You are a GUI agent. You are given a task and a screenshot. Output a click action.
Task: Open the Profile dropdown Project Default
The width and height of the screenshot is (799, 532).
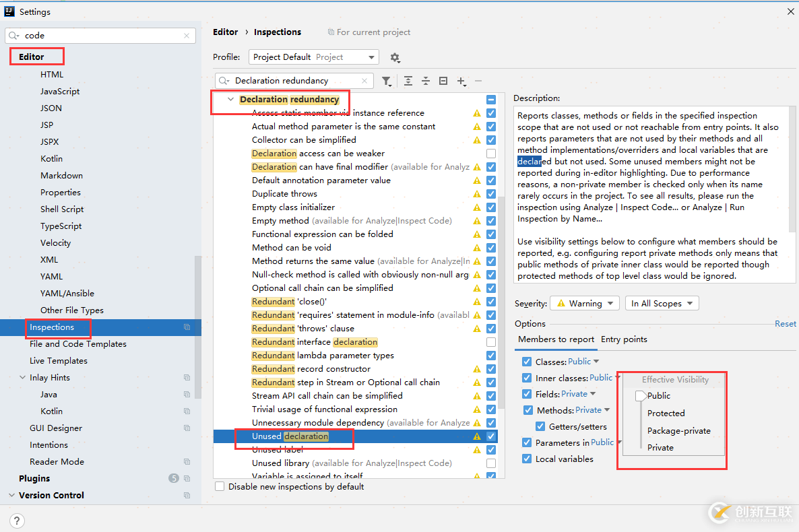click(313, 57)
